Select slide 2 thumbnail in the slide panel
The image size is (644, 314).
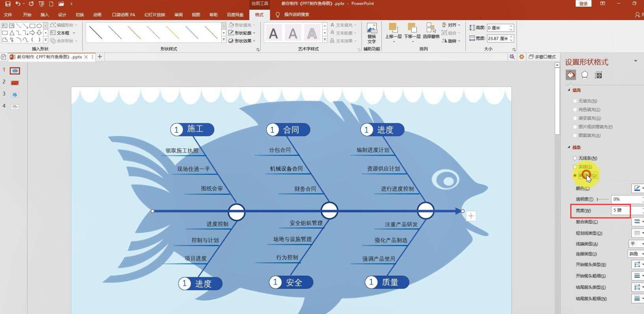tap(15, 83)
